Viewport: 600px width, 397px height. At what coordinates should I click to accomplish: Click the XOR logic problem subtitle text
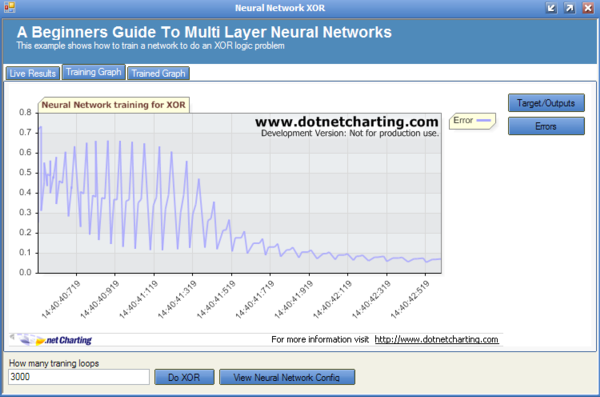pyautogui.click(x=150, y=46)
